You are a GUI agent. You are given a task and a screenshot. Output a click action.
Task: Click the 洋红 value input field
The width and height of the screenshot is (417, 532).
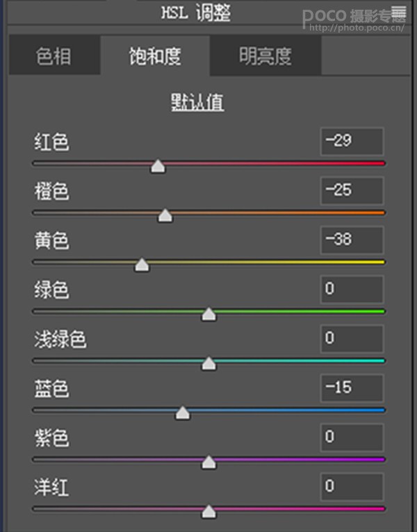coord(352,486)
